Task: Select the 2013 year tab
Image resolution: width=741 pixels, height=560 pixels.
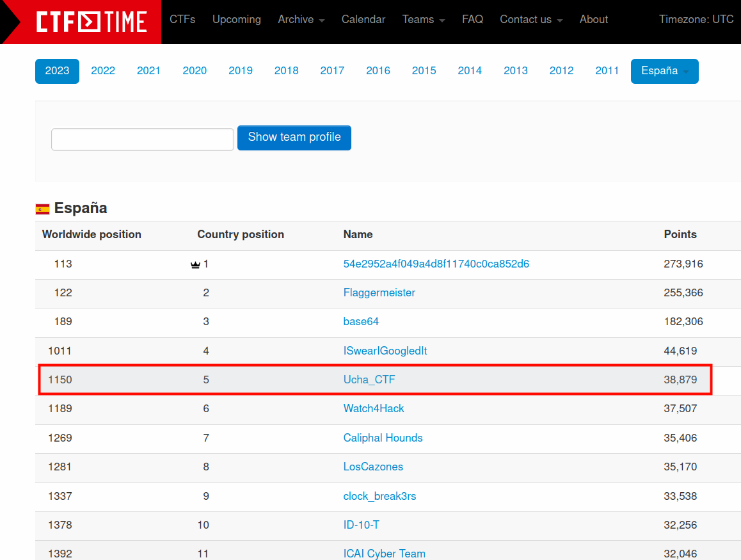Action: (516, 71)
